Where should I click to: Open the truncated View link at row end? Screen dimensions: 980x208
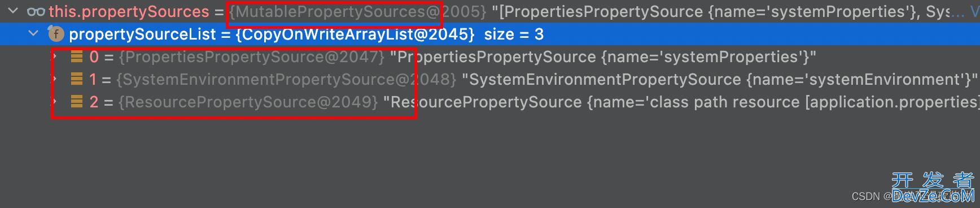(x=974, y=11)
